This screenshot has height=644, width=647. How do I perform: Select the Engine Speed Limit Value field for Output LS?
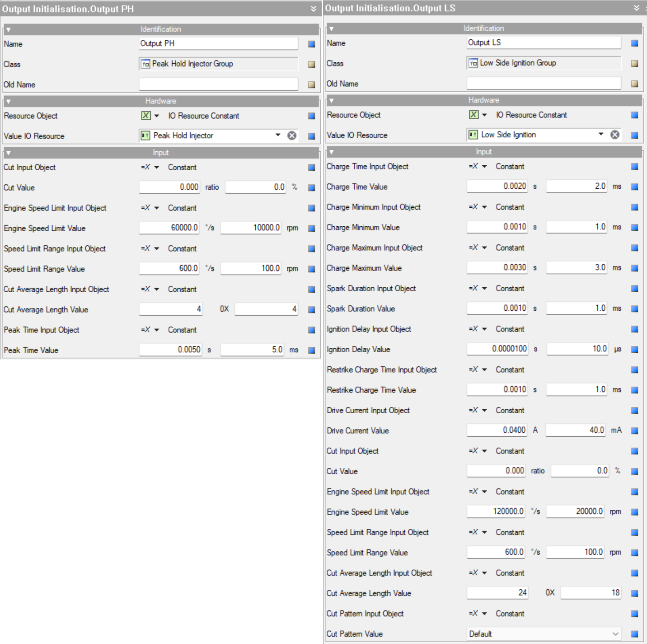coord(496,512)
